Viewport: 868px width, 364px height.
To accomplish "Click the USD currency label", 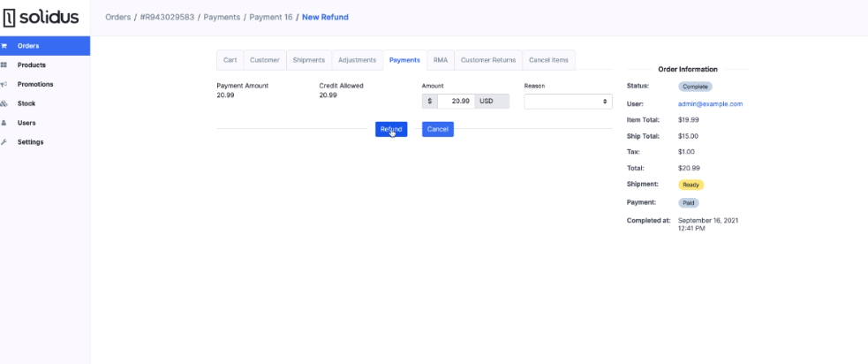I will (492, 102).
